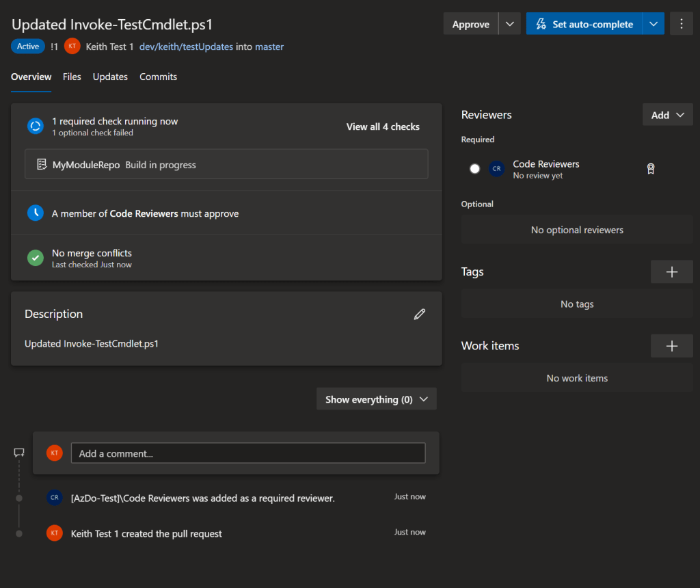
Task: Click the plus icon to add tags
Action: pyautogui.click(x=671, y=272)
